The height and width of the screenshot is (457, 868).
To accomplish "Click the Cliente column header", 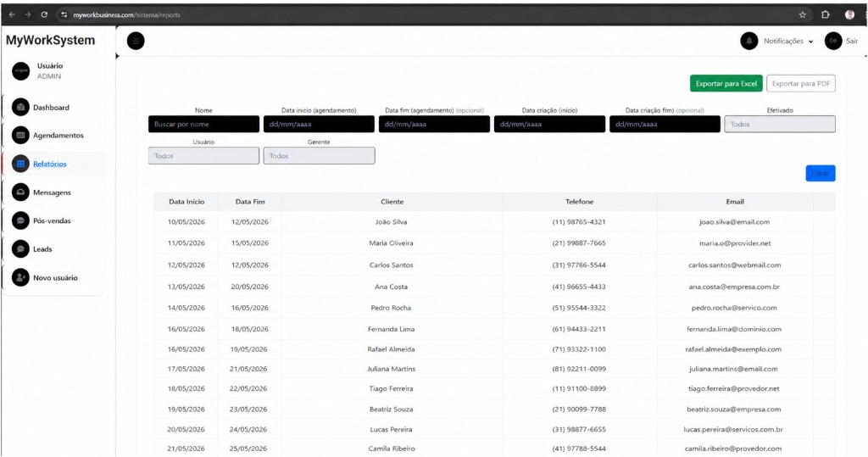I will (392, 202).
